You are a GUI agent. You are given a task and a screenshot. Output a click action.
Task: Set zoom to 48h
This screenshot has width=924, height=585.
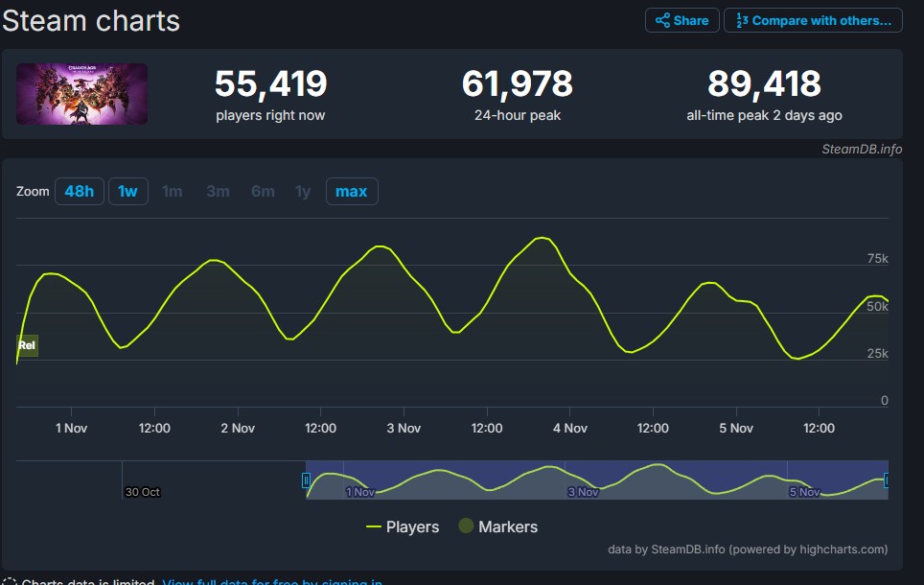[x=79, y=191]
